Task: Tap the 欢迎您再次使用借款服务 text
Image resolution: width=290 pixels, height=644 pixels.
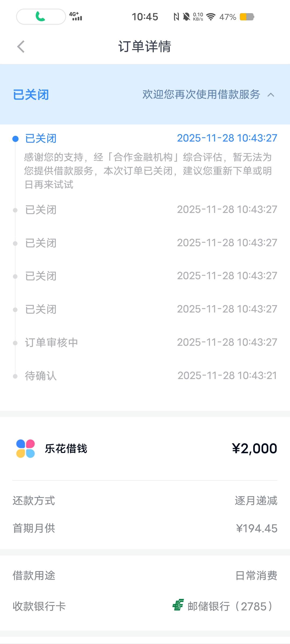Action: [201, 94]
